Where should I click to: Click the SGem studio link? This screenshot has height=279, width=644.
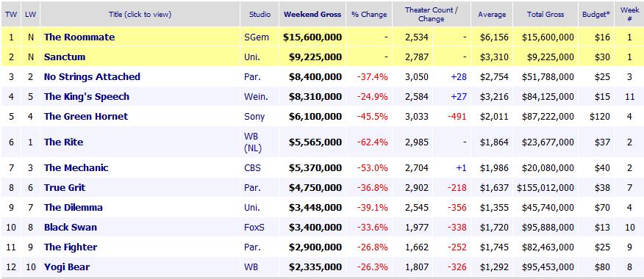(x=257, y=37)
